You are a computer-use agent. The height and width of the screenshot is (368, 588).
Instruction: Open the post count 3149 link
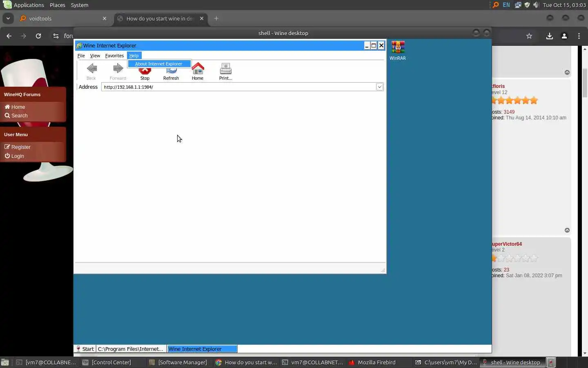(509, 112)
